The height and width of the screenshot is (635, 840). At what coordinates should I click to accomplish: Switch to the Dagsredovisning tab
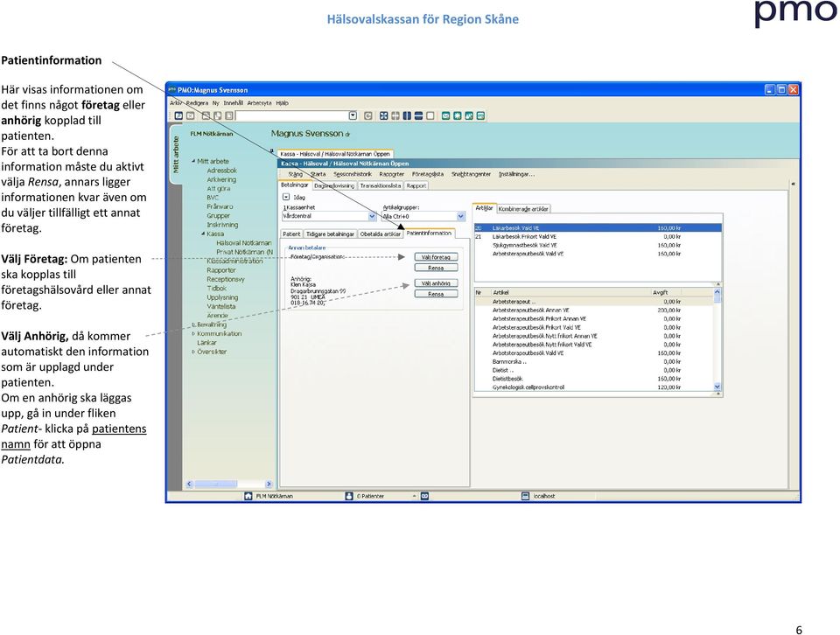click(334, 185)
